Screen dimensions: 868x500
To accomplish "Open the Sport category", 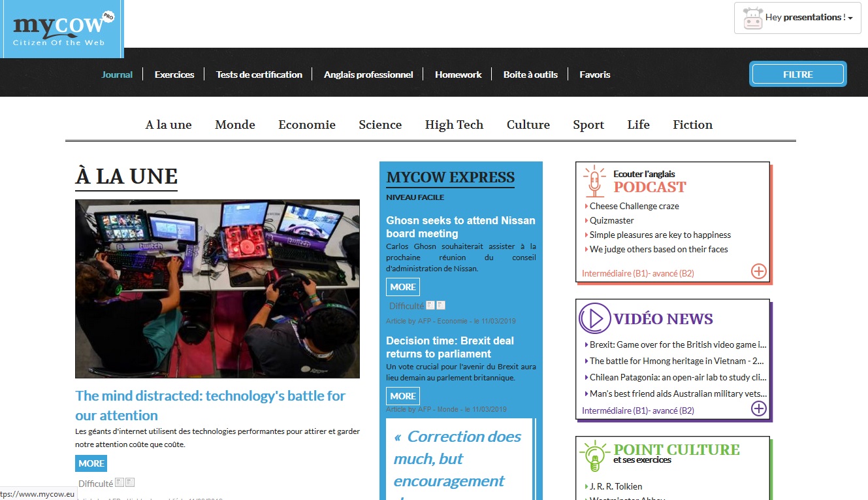I will [x=588, y=125].
